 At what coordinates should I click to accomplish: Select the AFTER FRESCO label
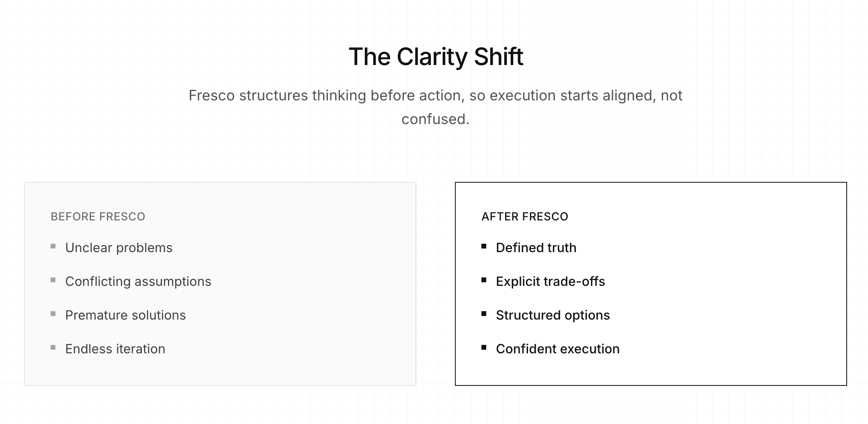coord(525,217)
